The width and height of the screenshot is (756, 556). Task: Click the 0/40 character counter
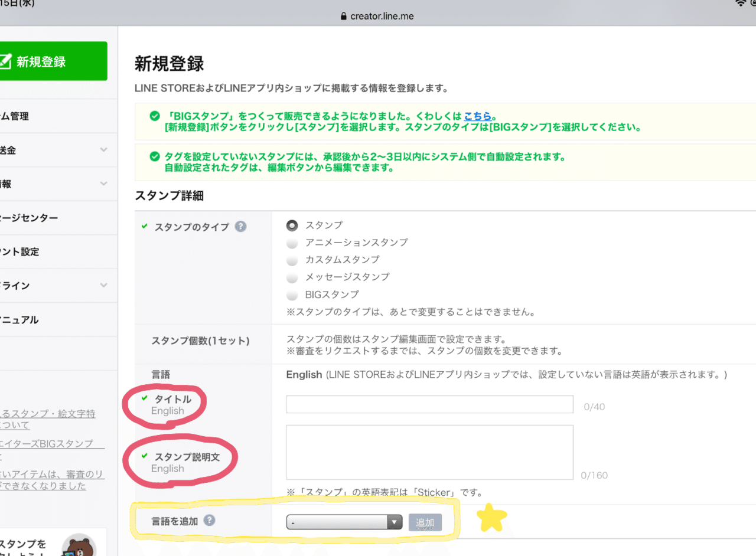(x=594, y=407)
